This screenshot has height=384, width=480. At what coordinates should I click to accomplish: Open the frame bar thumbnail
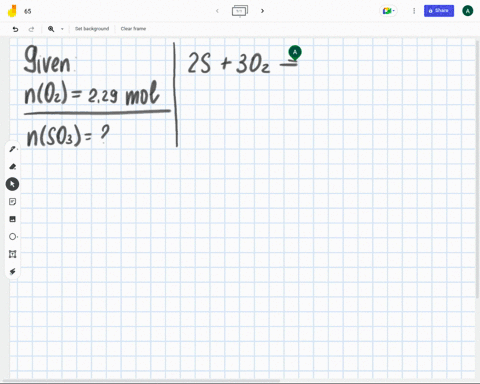click(240, 11)
